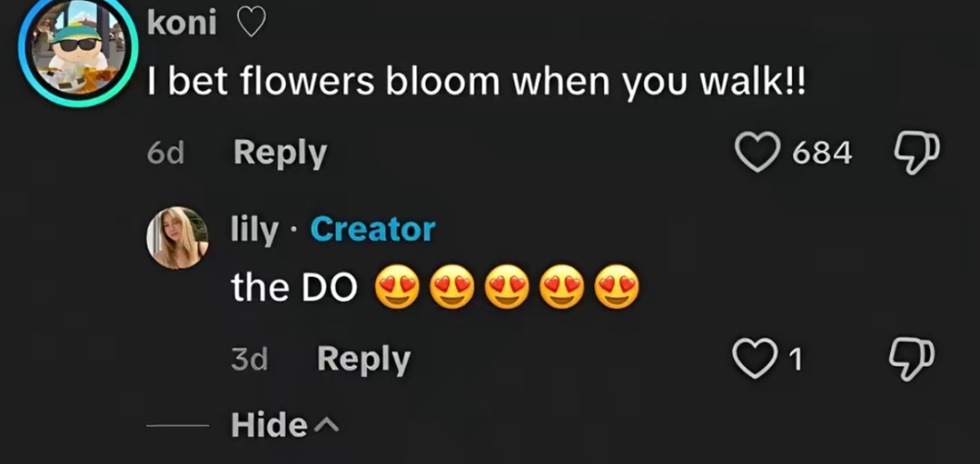Click the 3d timestamp on lily's reply
980x464 pixels.
(x=249, y=359)
